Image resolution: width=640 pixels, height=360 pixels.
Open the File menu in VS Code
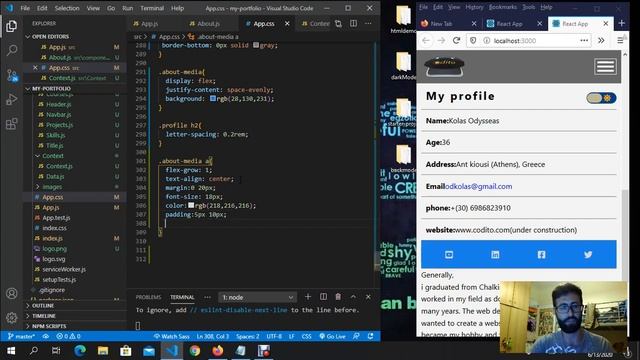[x=25, y=8]
